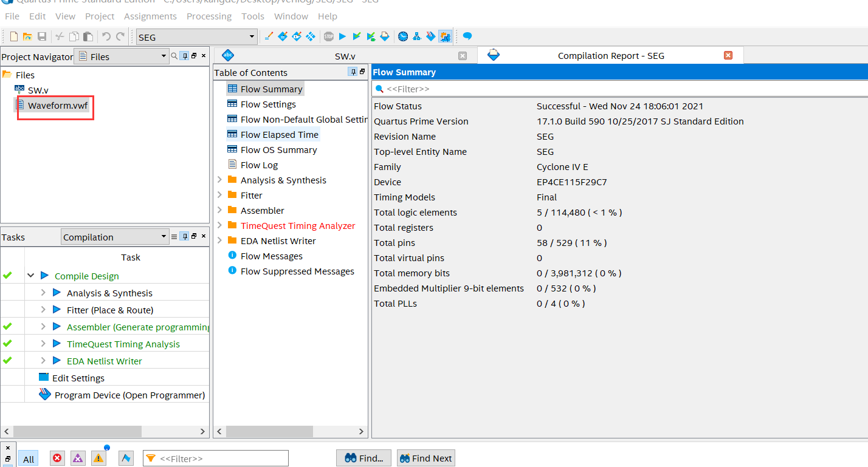Image resolution: width=868 pixels, height=467 pixels.
Task: Toggle the pin button of Tasks panel
Action: coord(184,237)
